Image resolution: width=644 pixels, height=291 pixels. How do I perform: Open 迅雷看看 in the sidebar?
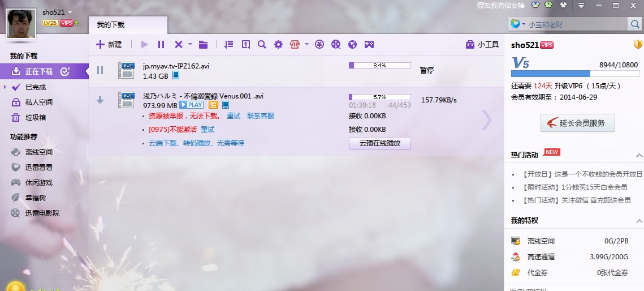[x=39, y=167]
